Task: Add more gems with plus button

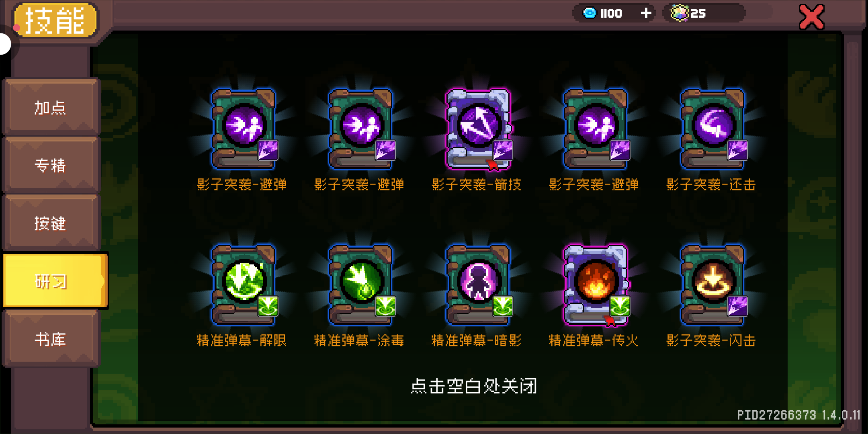Action: 646,13
